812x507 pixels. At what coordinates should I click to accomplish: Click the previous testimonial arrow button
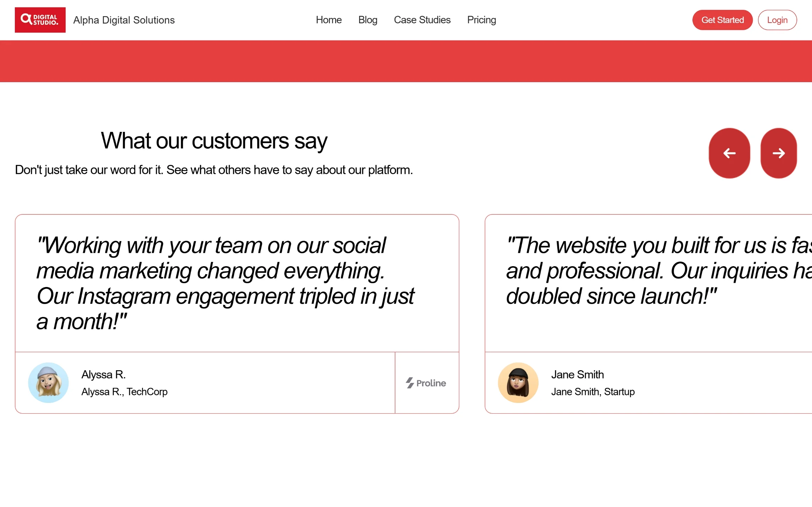point(729,153)
